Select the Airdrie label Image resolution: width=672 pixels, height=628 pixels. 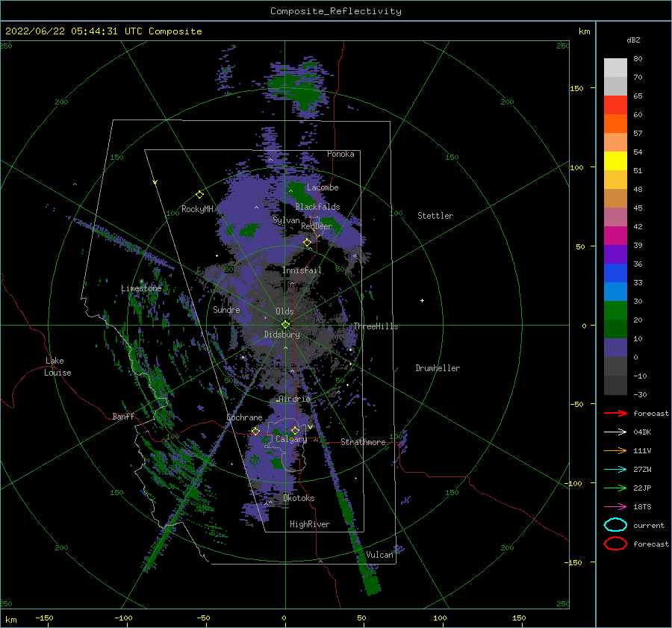294,399
